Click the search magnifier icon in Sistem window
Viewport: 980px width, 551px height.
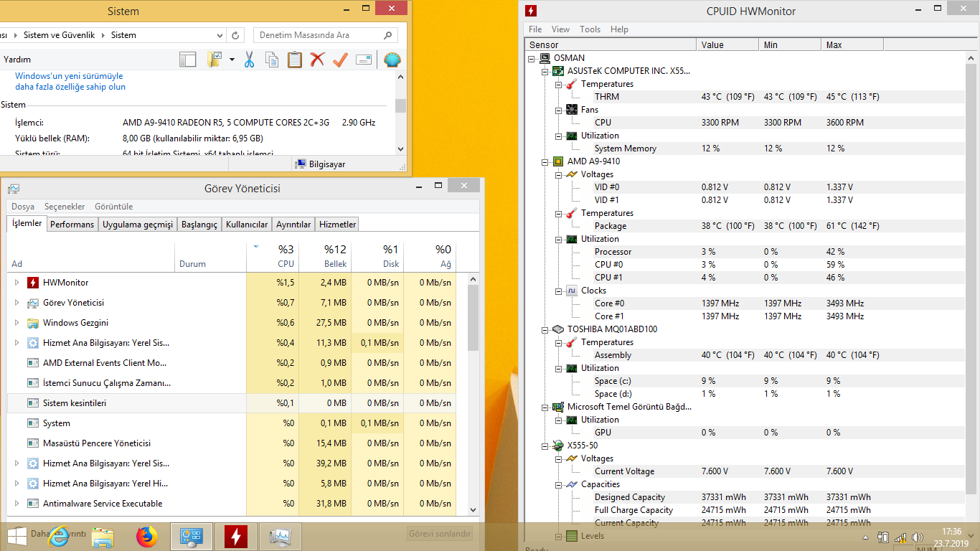tap(387, 35)
